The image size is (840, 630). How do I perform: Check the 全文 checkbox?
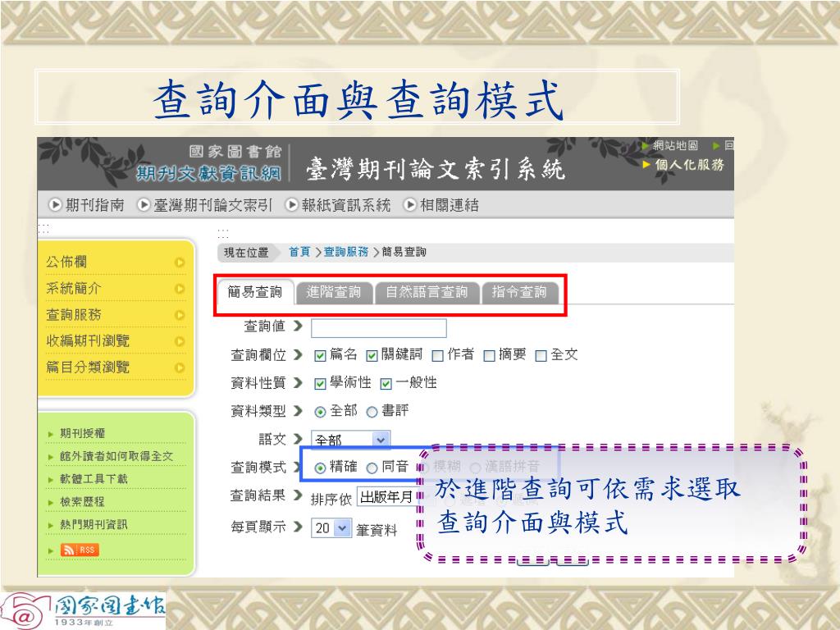click(x=541, y=356)
